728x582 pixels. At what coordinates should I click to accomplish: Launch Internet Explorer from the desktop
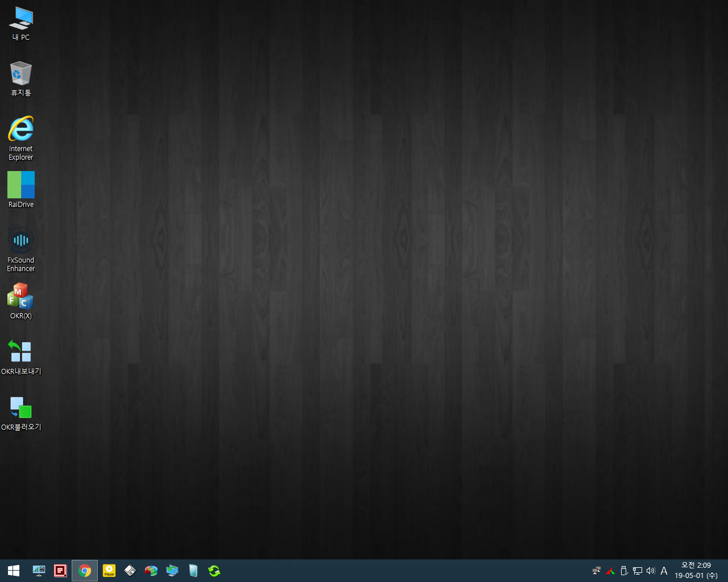[21, 138]
